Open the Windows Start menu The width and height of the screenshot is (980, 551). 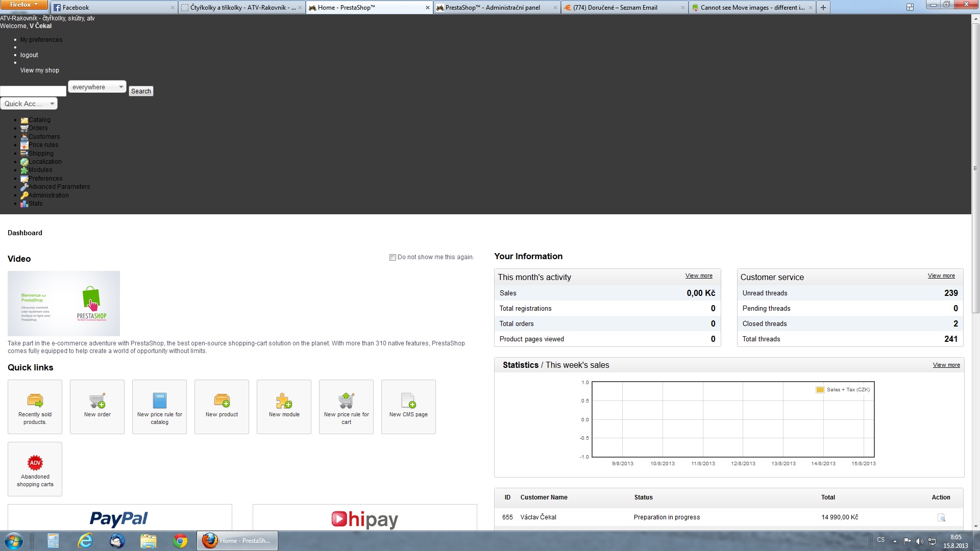pyautogui.click(x=14, y=541)
